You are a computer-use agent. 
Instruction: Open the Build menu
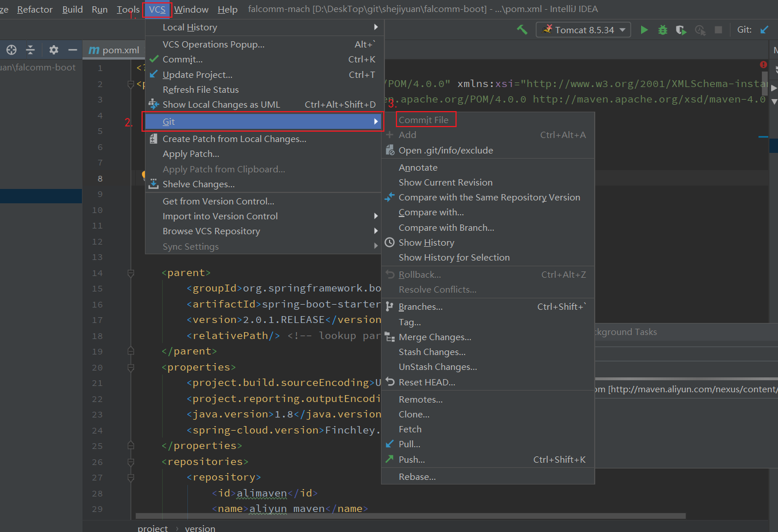(72, 9)
